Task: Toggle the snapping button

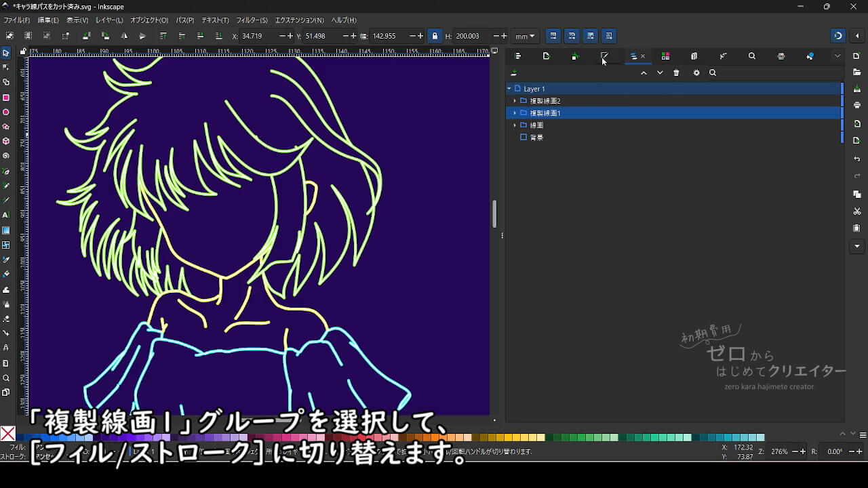Action: click(x=838, y=36)
